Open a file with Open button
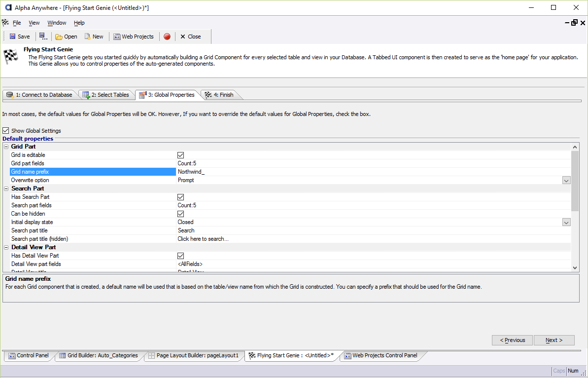The image size is (588, 378). click(66, 37)
